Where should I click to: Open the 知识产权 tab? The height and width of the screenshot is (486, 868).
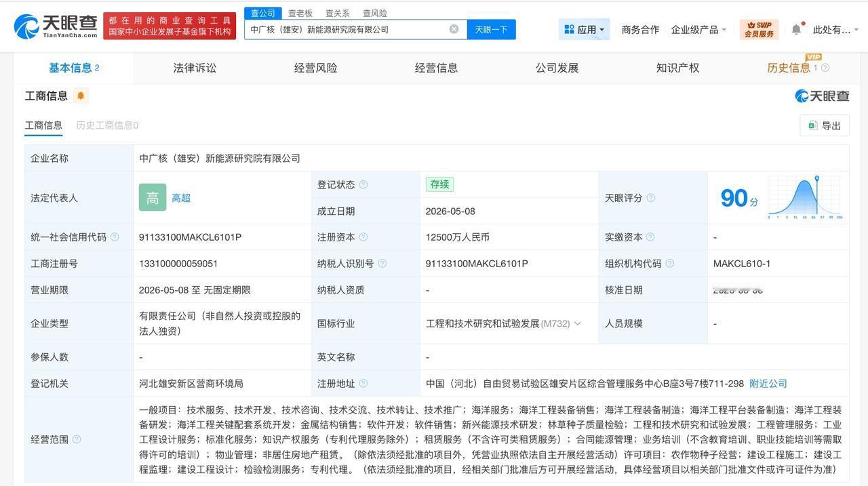click(677, 68)
